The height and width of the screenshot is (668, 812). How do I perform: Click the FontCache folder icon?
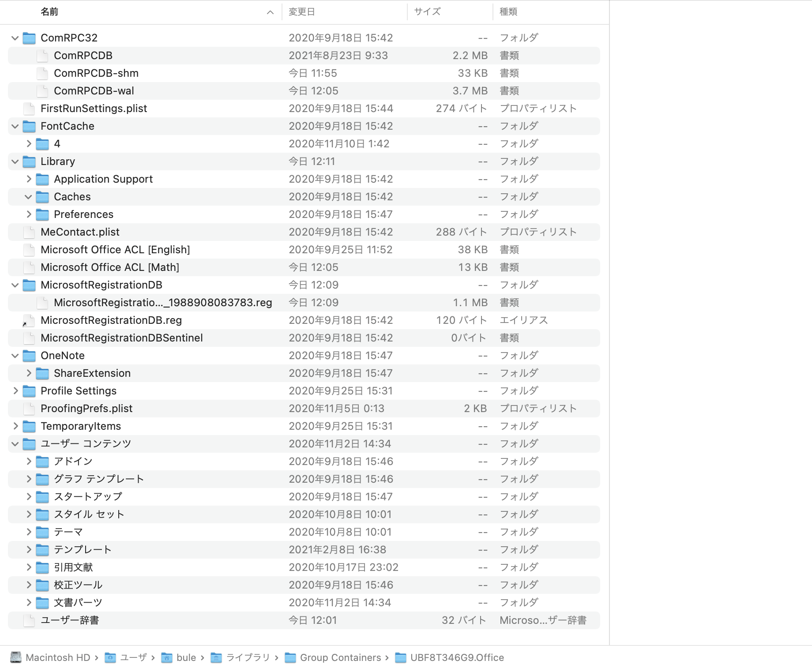(29, 126)
